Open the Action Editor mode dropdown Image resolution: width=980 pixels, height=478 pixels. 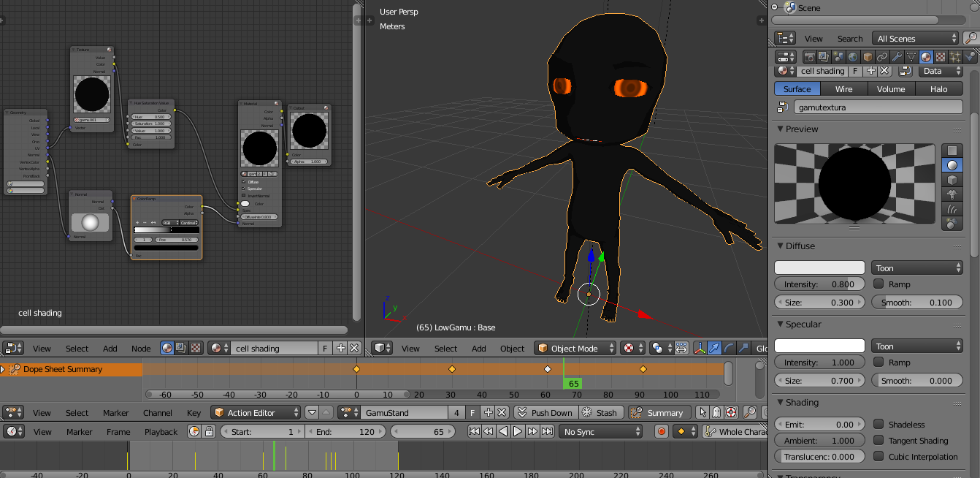tap(256, 413)
